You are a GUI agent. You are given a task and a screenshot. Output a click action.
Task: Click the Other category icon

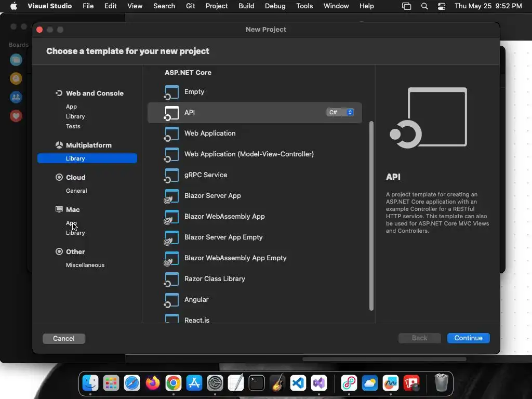(59, 251)
